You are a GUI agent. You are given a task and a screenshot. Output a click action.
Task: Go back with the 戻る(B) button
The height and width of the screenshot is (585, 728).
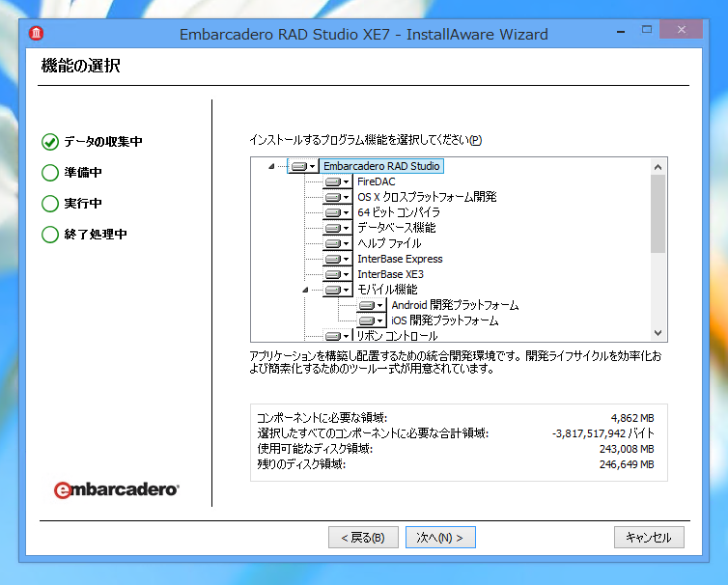pos(363,537)
